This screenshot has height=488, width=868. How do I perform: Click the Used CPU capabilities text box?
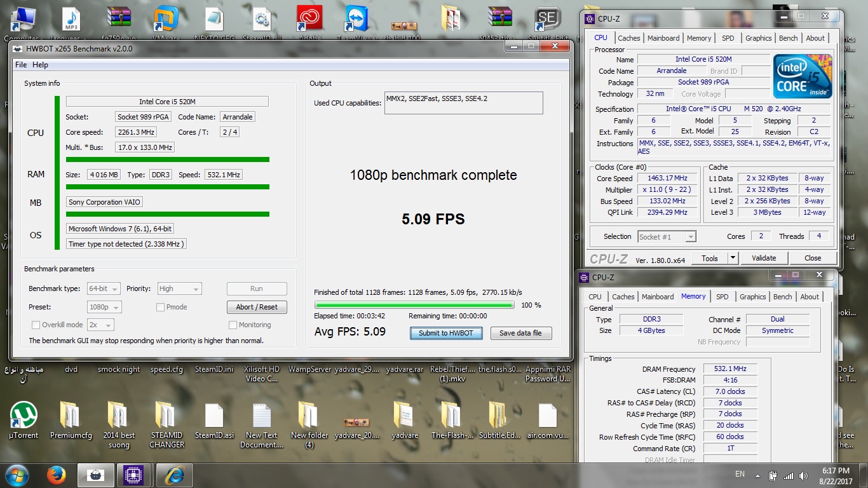[x=464, y=103]
